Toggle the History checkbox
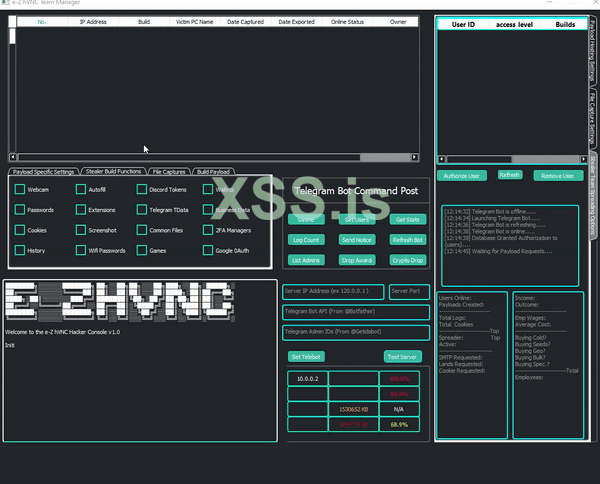 pyautogui.click(x=20, y=250)
